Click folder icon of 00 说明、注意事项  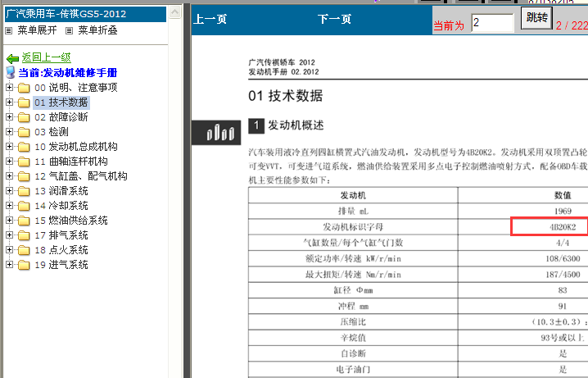24,88
